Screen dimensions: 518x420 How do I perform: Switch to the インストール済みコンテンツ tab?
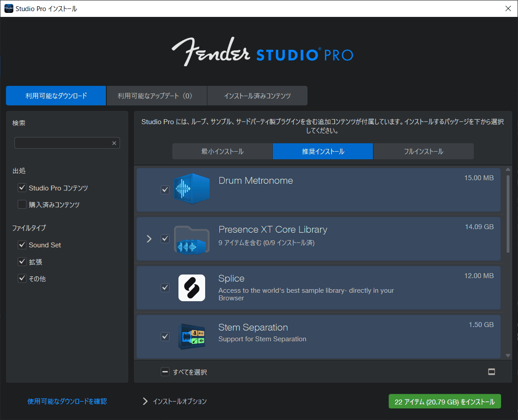click(x=257, y=95)
